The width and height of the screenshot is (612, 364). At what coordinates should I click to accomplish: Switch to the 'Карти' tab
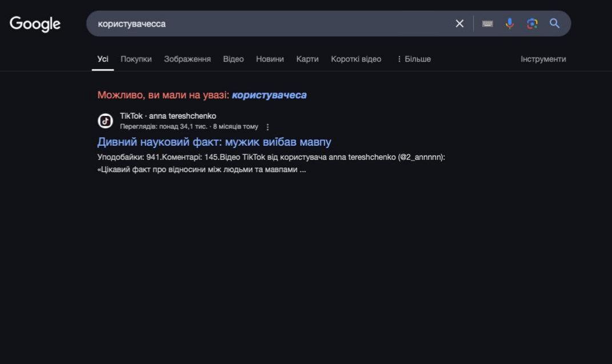pos(307,59)
